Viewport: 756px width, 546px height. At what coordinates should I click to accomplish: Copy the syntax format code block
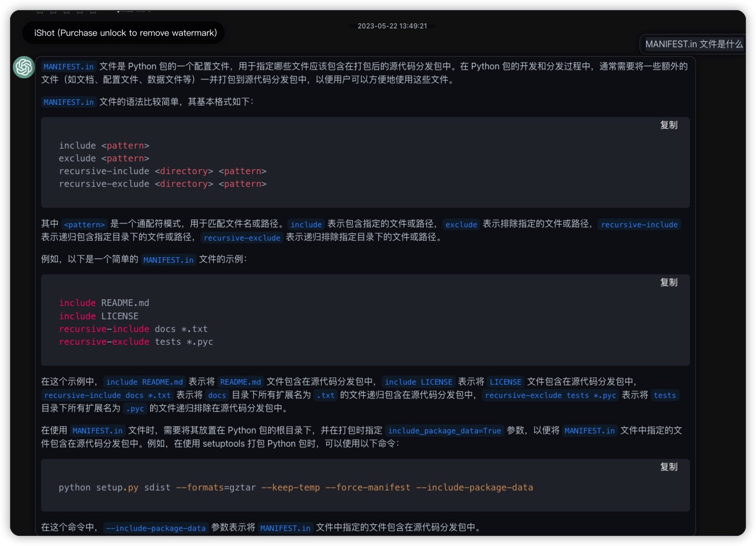(x=668, y=125)
